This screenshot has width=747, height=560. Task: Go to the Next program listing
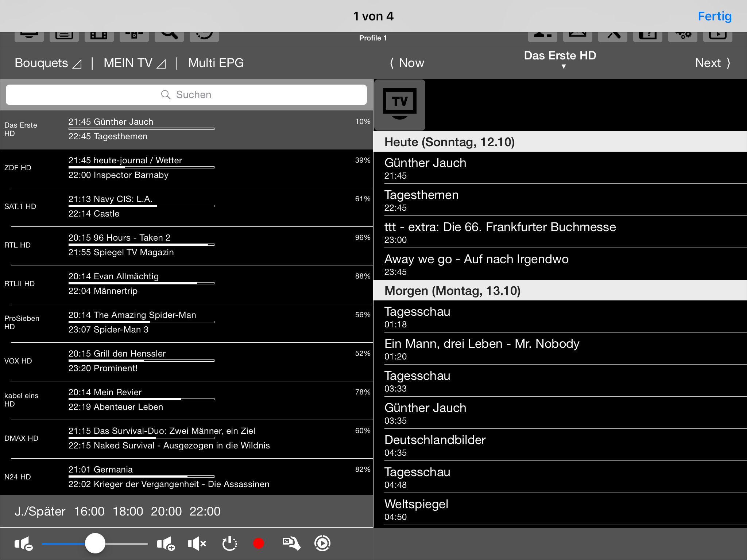(x=712, y=63)
